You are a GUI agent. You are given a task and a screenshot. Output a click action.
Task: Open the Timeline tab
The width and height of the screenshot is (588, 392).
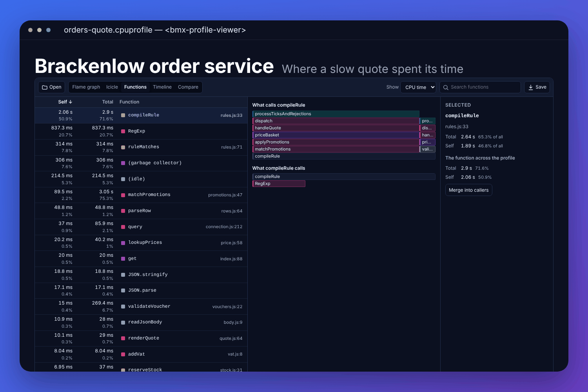tap(162, 87)
